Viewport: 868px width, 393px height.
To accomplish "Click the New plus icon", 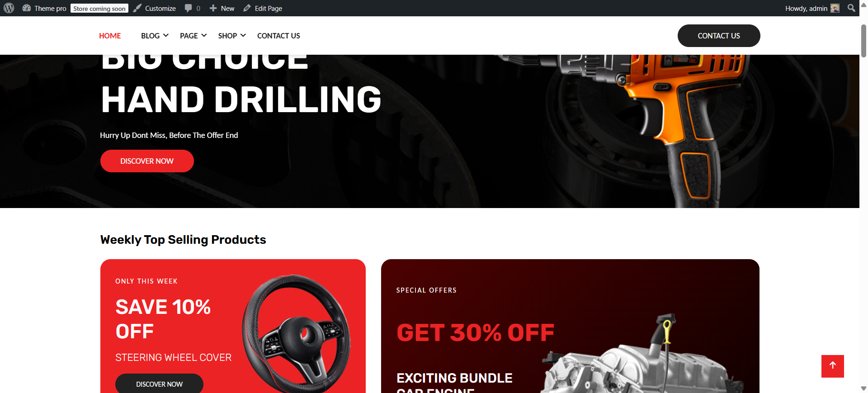I will tap(213, 8).
